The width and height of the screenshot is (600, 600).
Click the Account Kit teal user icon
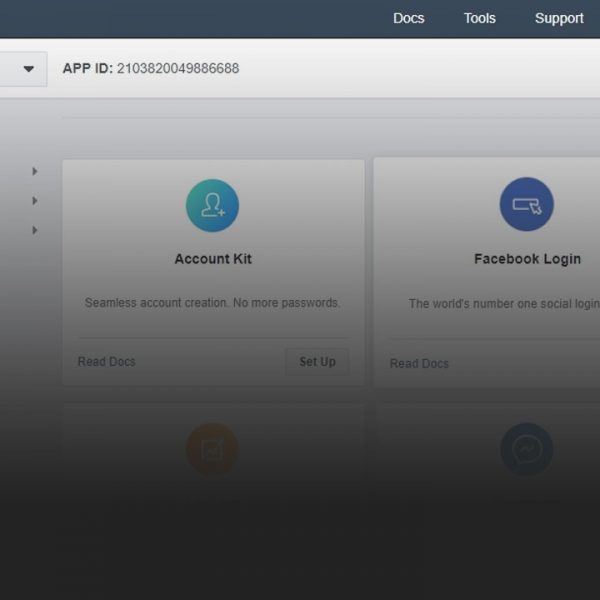point(212,205)
